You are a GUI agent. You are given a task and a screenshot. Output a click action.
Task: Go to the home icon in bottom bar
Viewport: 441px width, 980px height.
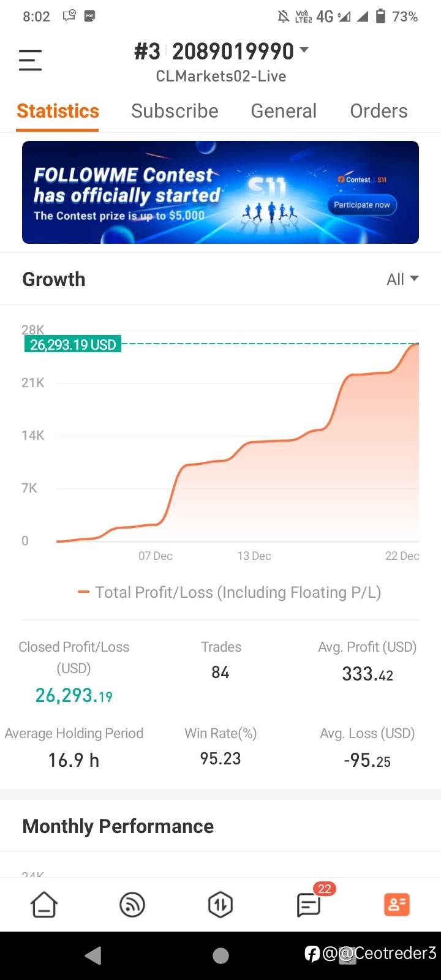[x=44, y=904]
